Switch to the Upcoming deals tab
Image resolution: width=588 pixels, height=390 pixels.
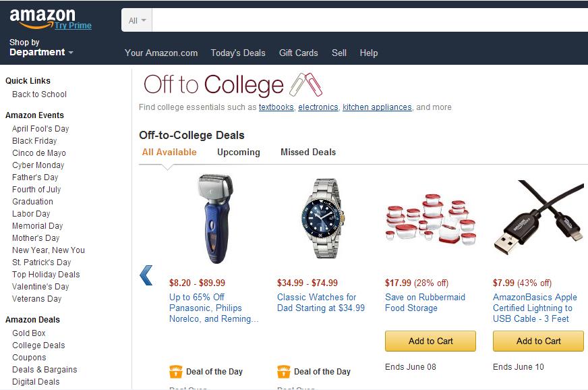[x=238, y=152]
